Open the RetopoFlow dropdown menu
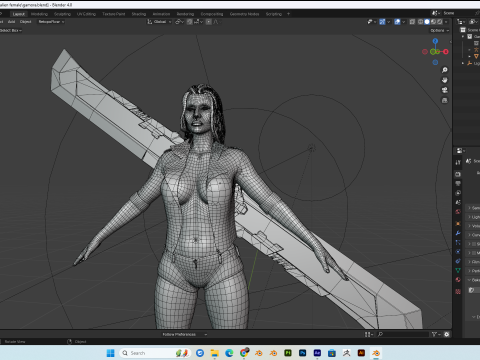 [x=51, y=22]
